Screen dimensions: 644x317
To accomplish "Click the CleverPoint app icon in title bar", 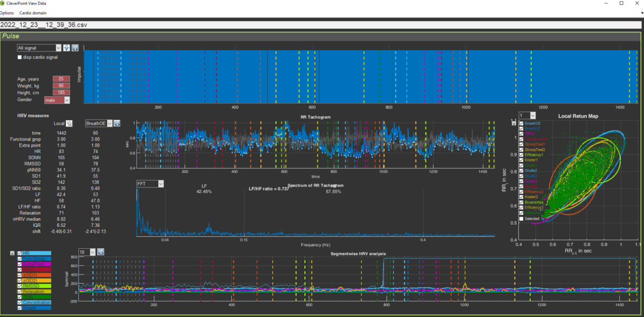I will coord(2,3).
